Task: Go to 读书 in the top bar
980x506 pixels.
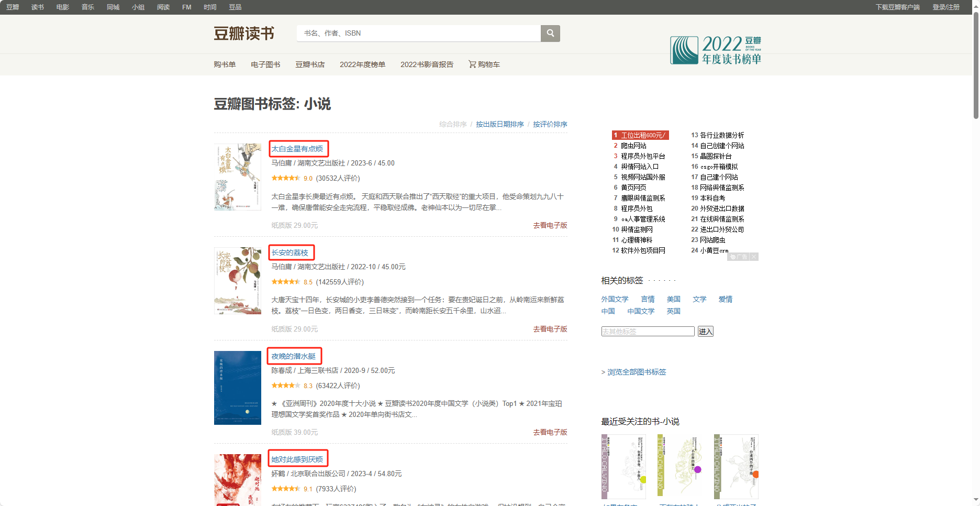Action: pos(38,7)
